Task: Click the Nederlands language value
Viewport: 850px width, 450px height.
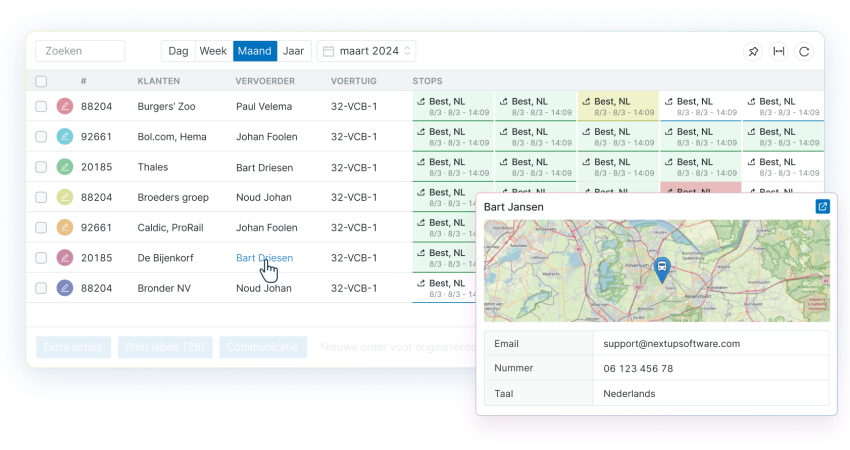Action: [629, 394]
